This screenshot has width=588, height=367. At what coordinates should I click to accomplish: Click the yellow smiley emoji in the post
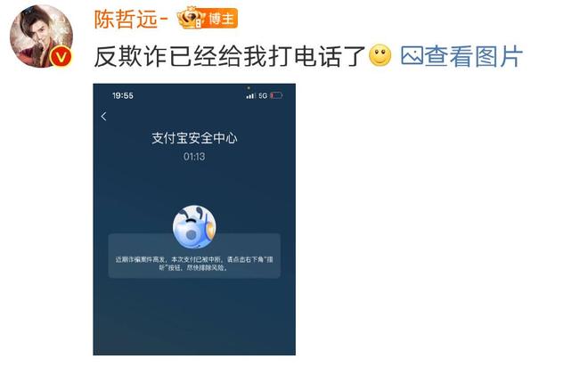tap(380, 55)
